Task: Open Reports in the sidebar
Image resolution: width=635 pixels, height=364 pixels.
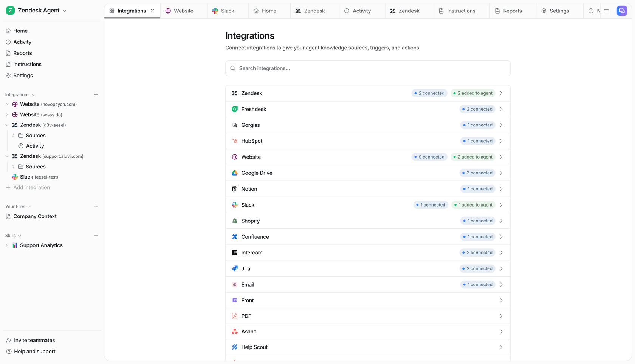Action: point(23,53)
